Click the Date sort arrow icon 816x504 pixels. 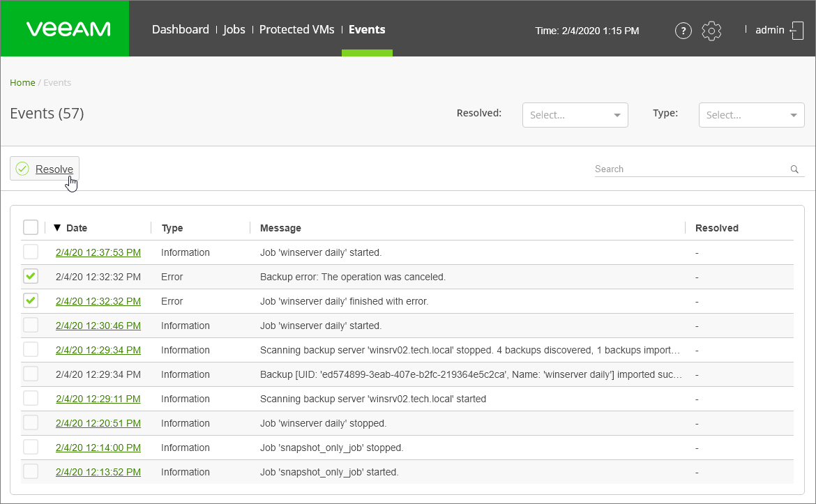pos(57,228)
